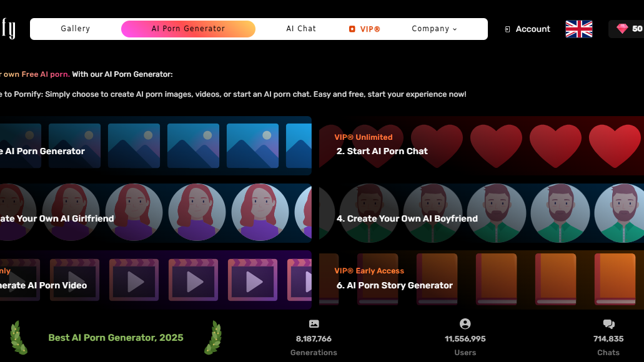Go to the VIP® tab
644x362 pixels.
tap(365, 29)
